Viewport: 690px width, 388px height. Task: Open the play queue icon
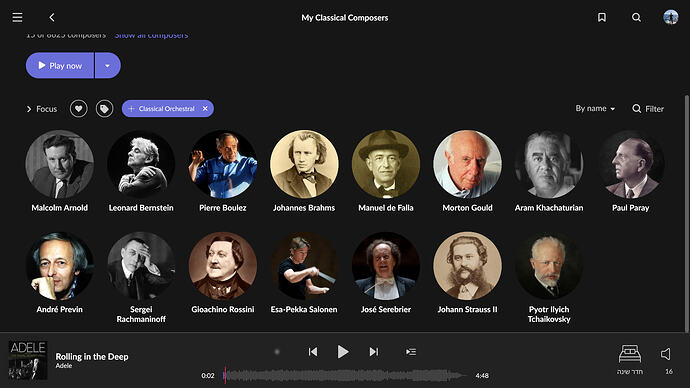[x=411, y=352]
